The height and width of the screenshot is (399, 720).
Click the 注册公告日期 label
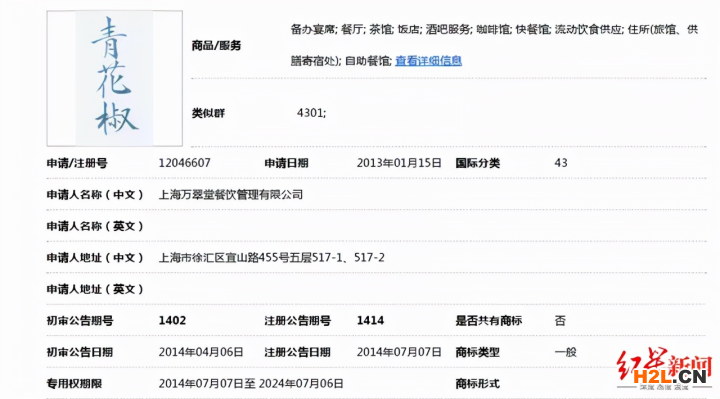click(298, 352)
